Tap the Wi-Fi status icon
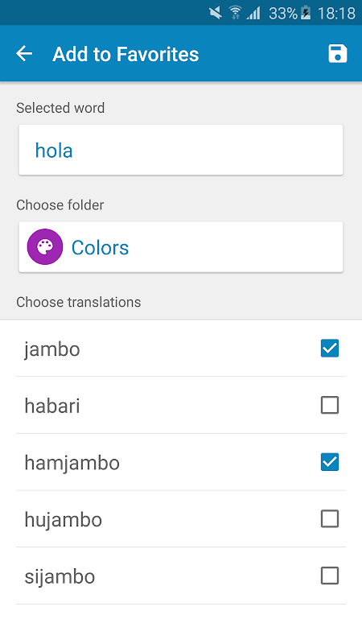 (x=235, y=13)
